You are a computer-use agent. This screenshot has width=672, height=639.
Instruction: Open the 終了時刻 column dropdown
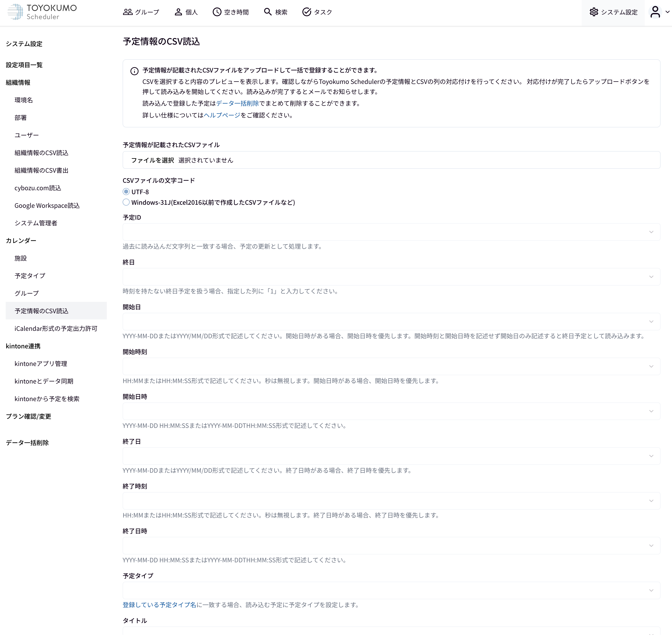(391, 501)
